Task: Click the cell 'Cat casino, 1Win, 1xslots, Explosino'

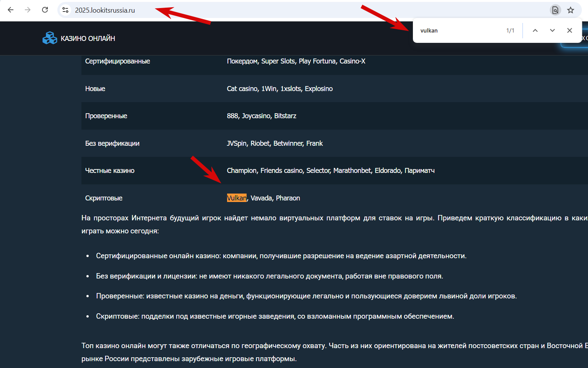Action: point(280,89)
